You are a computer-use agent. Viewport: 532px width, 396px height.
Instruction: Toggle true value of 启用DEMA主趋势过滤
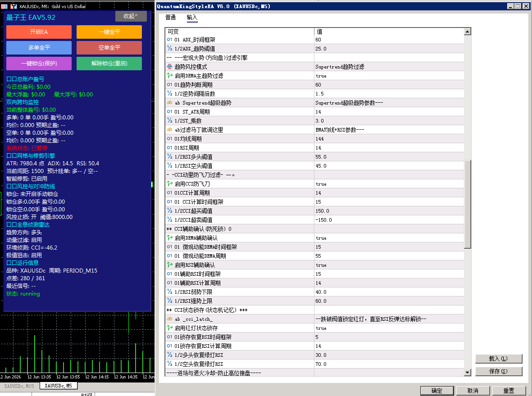(x=321, y=76)
